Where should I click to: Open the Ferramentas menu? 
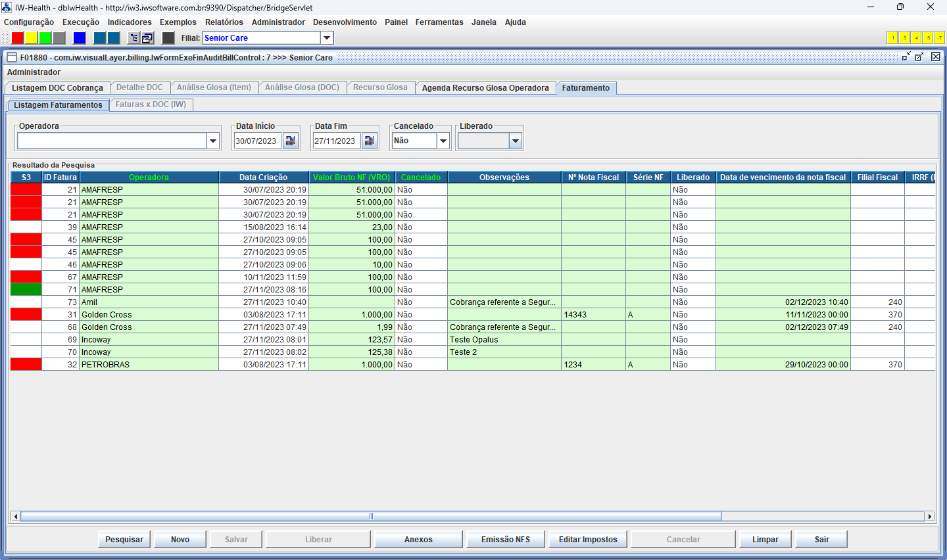tap(439, 22)
